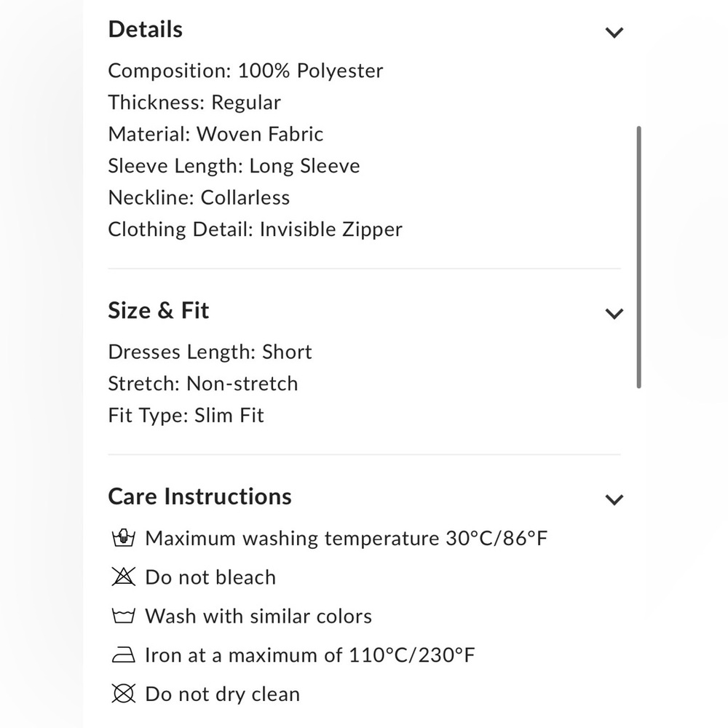This screenshot has width=728, height=728.
Task: Collapse the Care Instructions chevron
Action: pyautogui.click(x=614, y=499)
